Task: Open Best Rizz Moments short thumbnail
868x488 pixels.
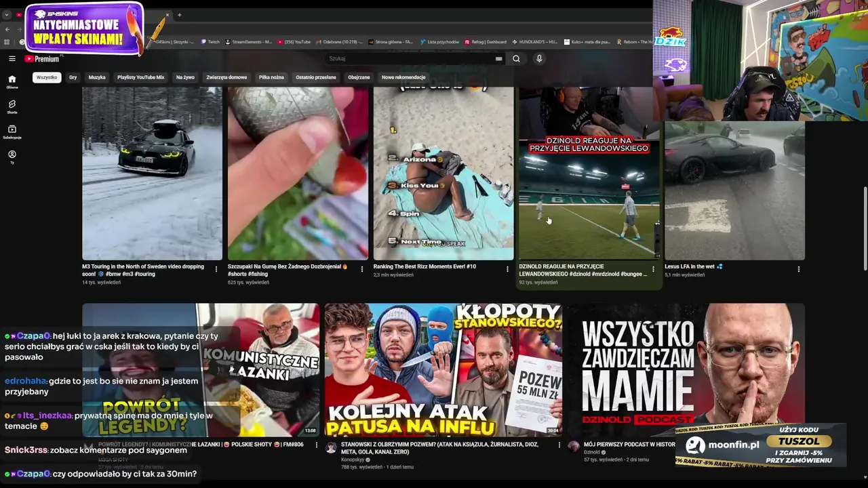Action: (443, 174)
